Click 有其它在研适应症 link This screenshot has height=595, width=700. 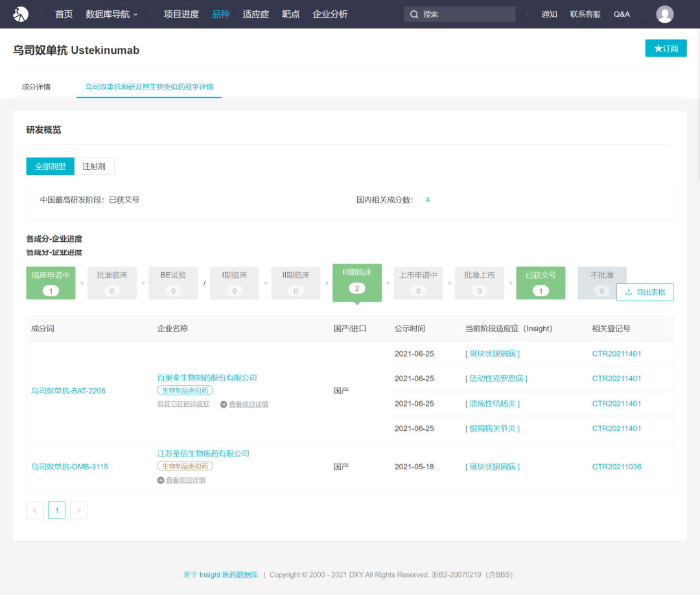[183, 404]
